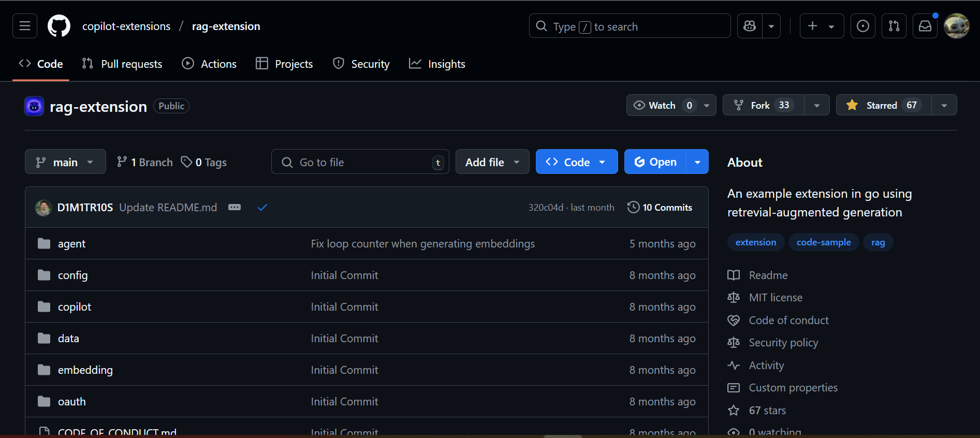Open D1M1TR10S author avatar
Viewport: 980px width, 438px height.
point(43,208)
